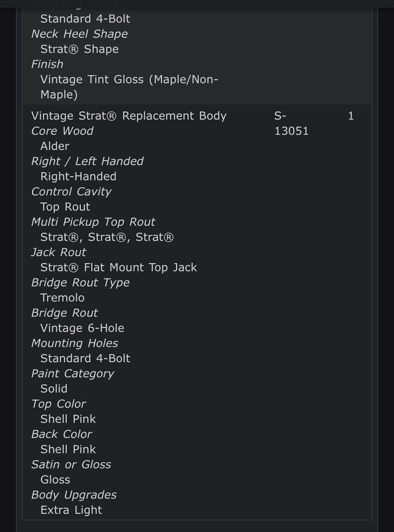The image size is (394, 532).
Task: Click the Shell Pink value under Top Color
Action: pyautogui.click(x=68, y=419)
